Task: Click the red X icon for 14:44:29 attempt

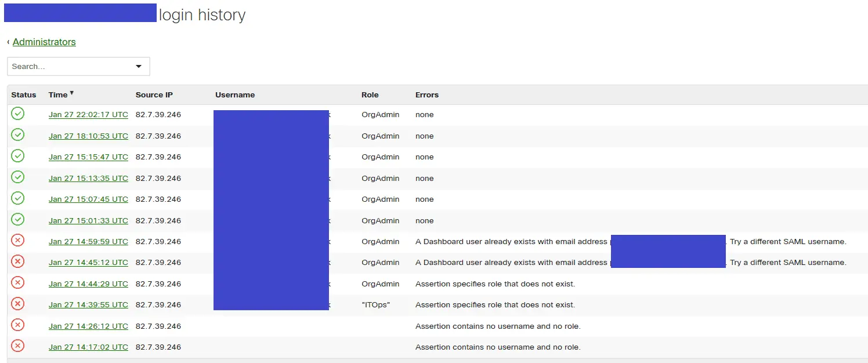Action: [18, 283]
